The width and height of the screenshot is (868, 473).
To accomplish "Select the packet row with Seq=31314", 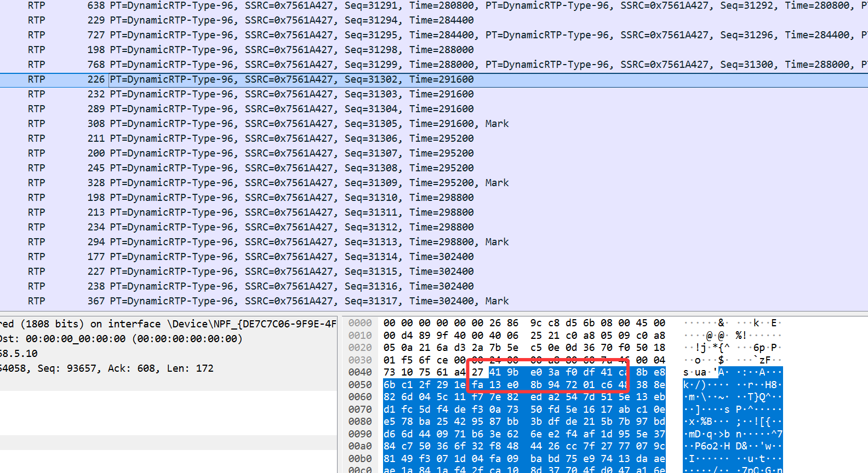I will pos(434,257).
